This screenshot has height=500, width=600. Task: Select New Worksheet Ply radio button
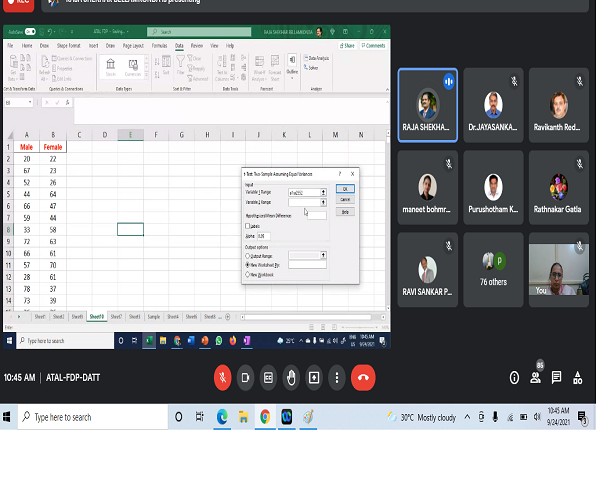[x=248, y=265]
